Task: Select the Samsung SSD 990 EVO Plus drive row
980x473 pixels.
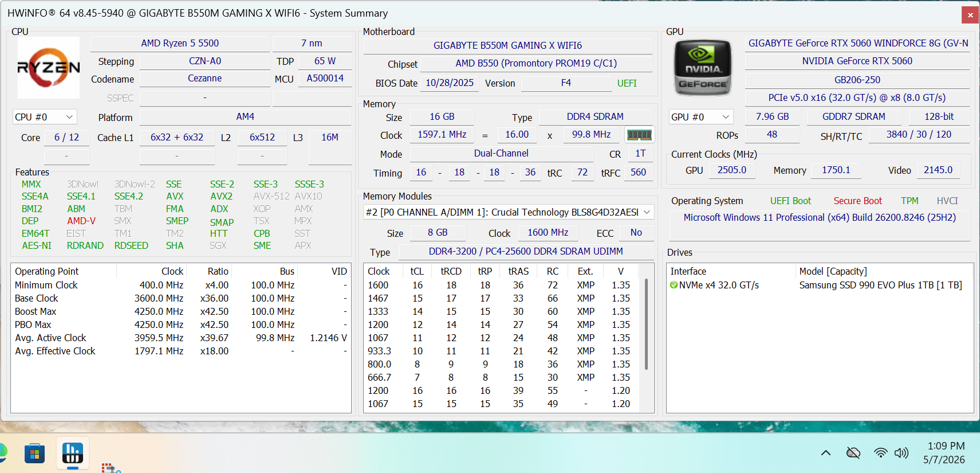Action: [820, 285]
